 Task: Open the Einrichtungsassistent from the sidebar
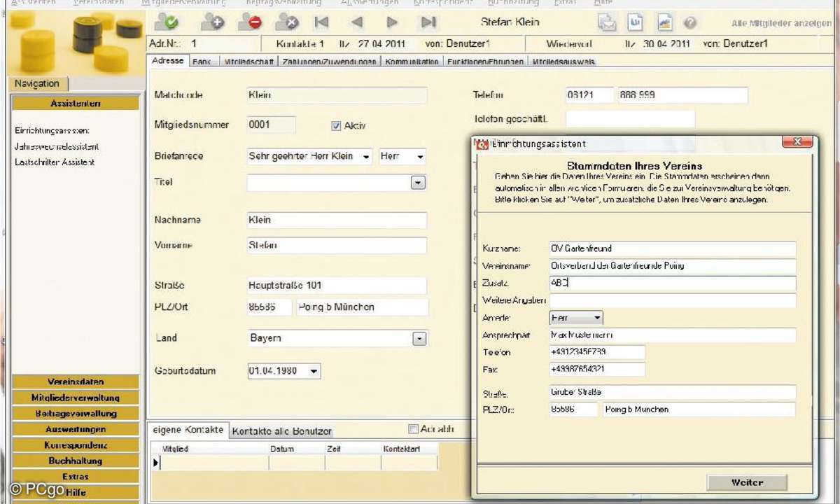click(x=52, y=130)
